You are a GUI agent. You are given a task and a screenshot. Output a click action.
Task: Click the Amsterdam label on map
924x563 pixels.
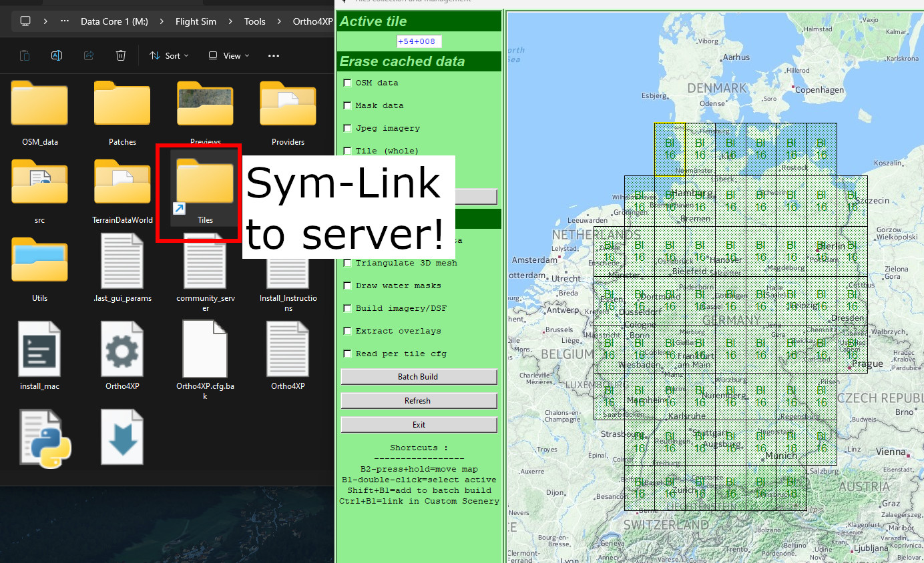[x=536, y=259]
